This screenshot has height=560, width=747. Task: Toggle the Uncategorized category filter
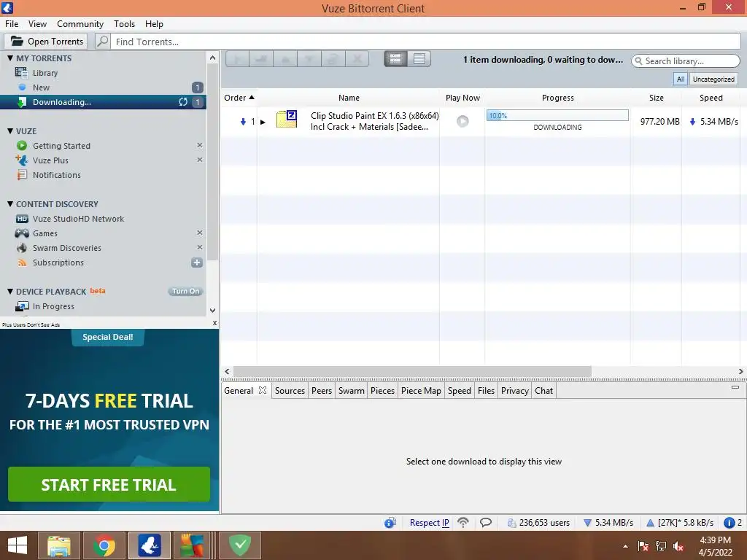point(713,79)
